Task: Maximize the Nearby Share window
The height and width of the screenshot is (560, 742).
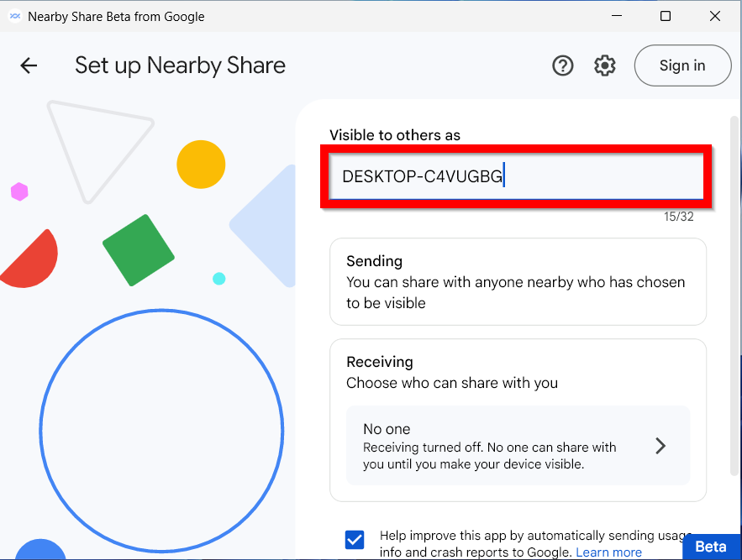Action: coord(666,16)
